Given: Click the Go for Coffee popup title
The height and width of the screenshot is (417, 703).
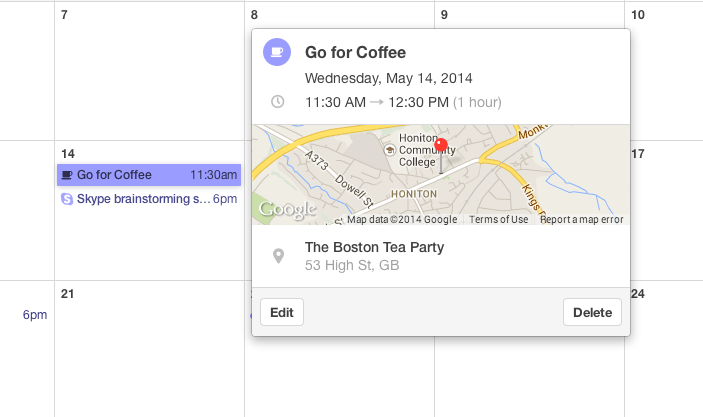Looking at the screenshot, I should click(x=356, y=52).
